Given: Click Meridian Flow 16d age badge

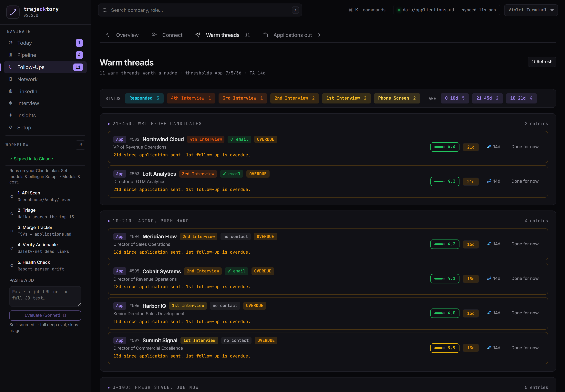Looking at the screenshot, I should tap(471, 244).
